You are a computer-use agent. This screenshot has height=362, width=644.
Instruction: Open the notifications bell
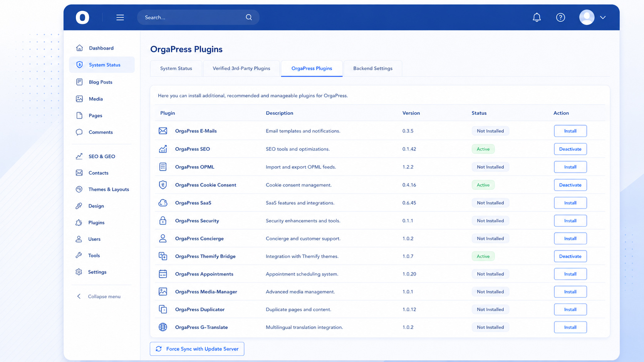click(537, 17)
